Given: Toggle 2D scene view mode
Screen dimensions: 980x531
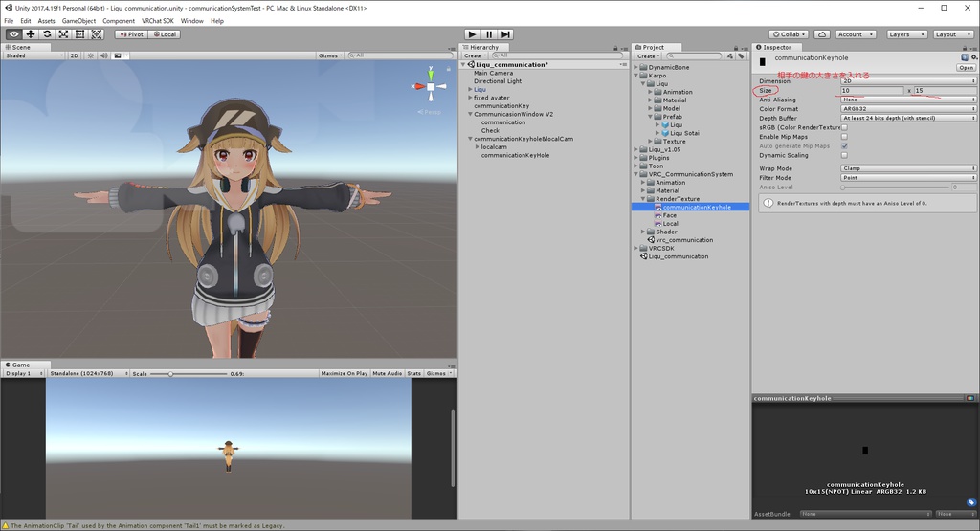Looking at the screenshot, I should 75,55.
